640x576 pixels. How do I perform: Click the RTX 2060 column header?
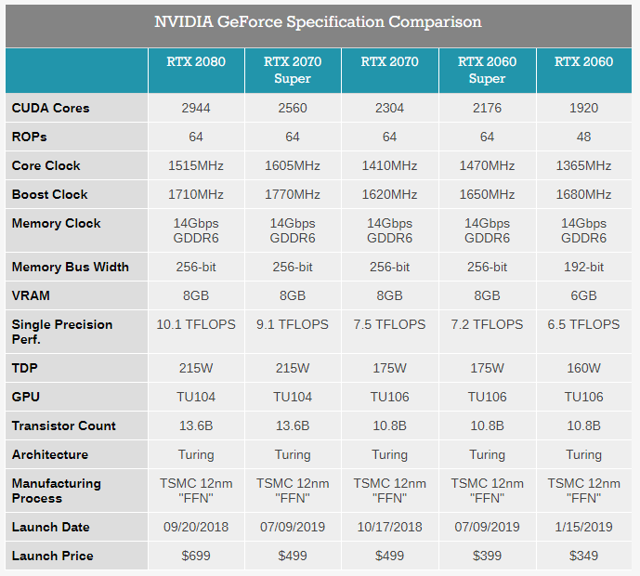(x=584, y=62)
